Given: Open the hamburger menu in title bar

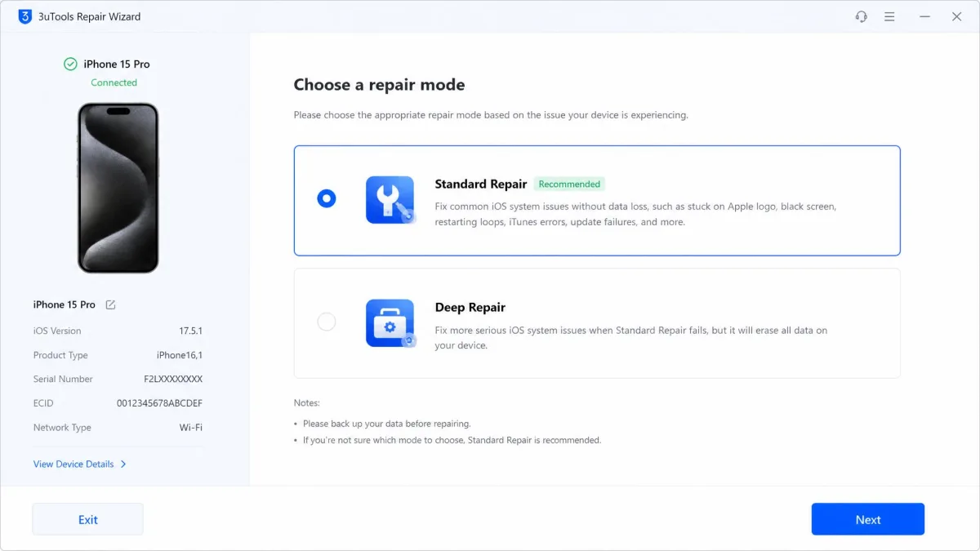Looking at the screenshot, I should pos(889,16).
